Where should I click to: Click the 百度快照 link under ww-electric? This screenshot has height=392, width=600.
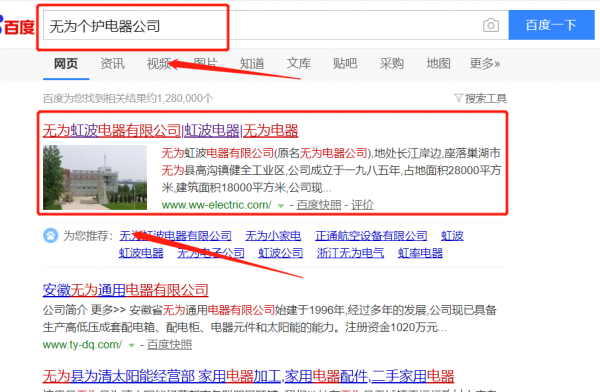tap(319, 205)
